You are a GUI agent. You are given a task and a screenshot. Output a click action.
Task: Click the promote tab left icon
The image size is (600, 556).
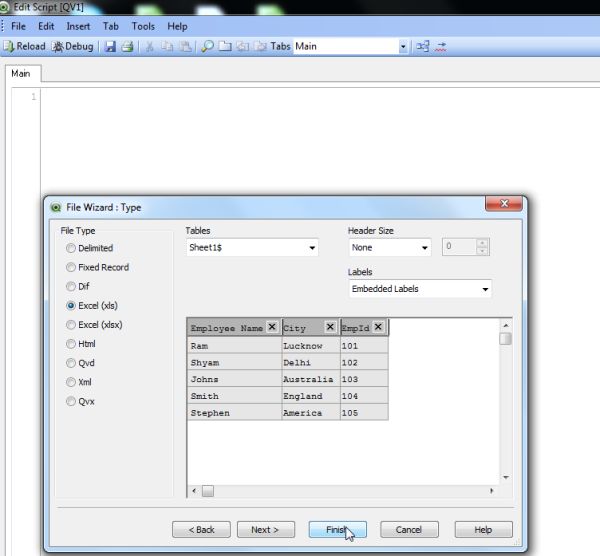(242, 46)
